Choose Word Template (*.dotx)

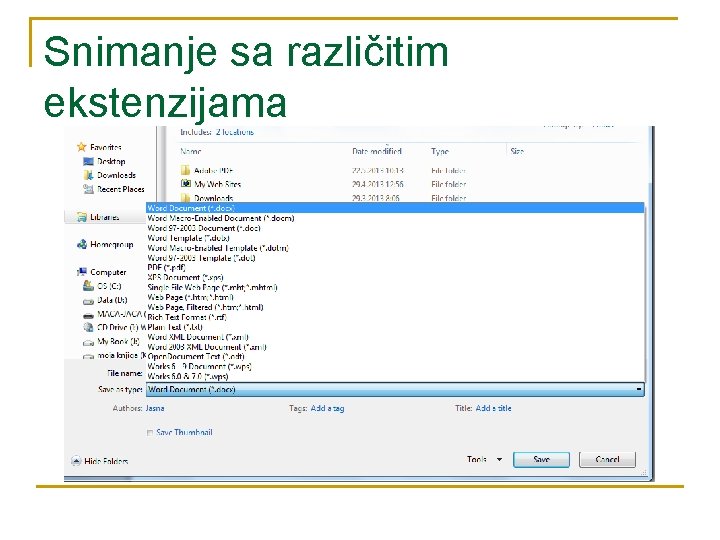395,238
